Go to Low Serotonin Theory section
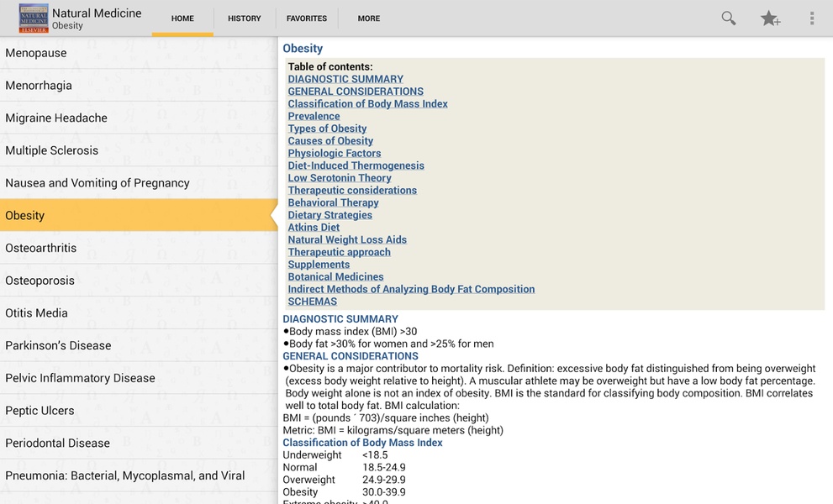 [x=340, y=178]
